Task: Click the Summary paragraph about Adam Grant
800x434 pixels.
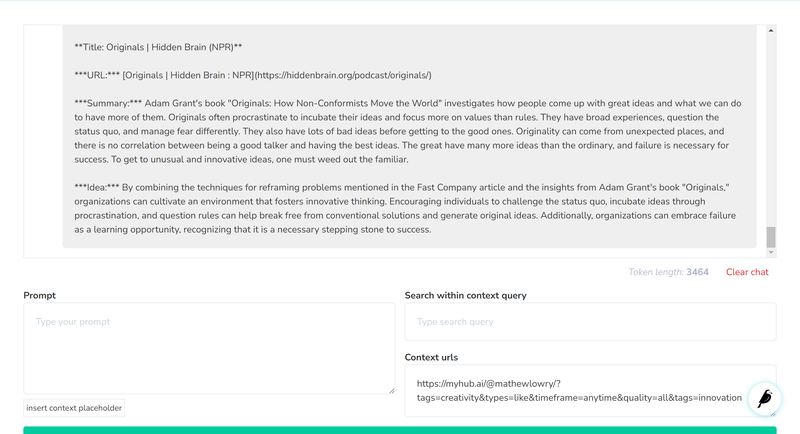Action: (x=408, y=131)
